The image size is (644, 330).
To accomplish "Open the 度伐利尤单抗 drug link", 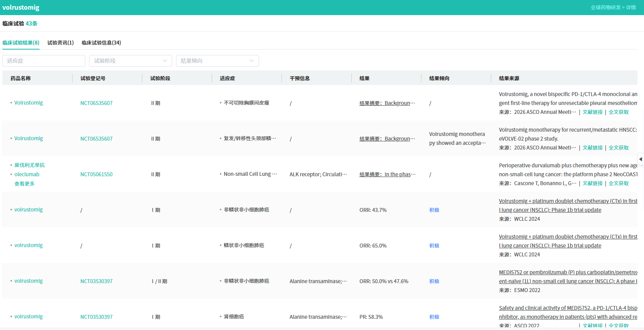I will click(29, 165).
